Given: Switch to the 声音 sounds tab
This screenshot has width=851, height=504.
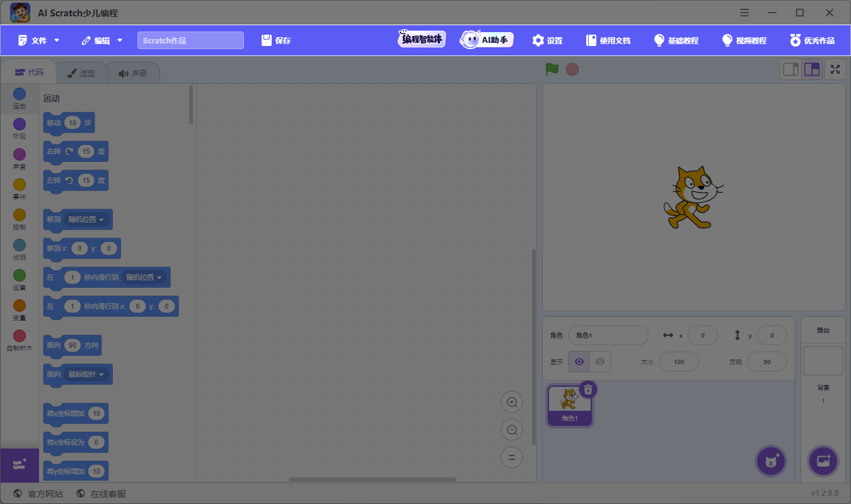Looking at the screenshot, I should coord(132,73).
